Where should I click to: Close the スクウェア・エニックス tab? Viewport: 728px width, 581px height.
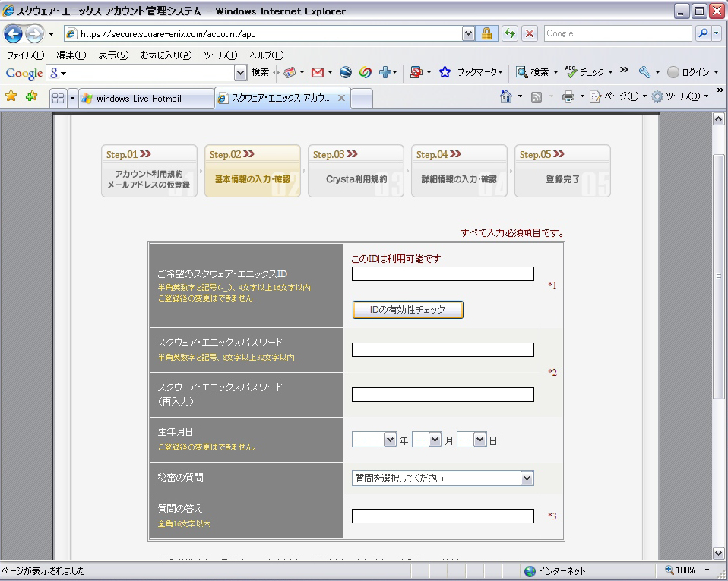coord(341,98)
